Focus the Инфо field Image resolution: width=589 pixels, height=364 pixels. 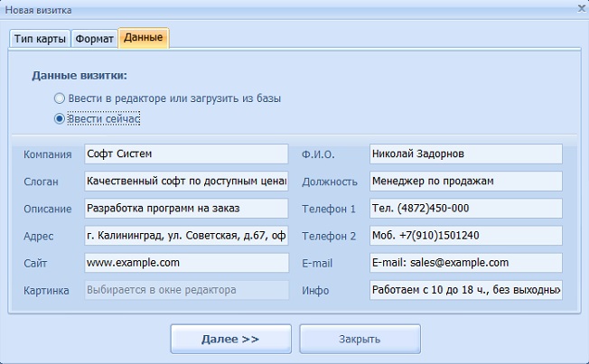pos(466,290)
